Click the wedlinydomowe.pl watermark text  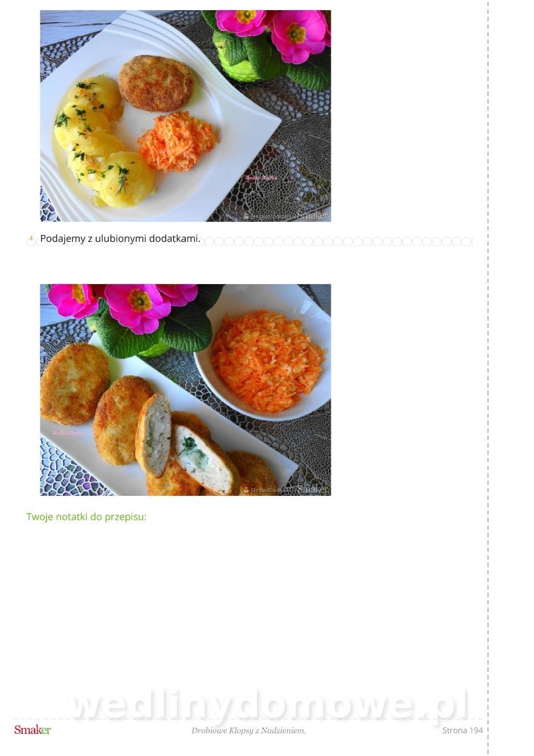click(x=268, y=704)
